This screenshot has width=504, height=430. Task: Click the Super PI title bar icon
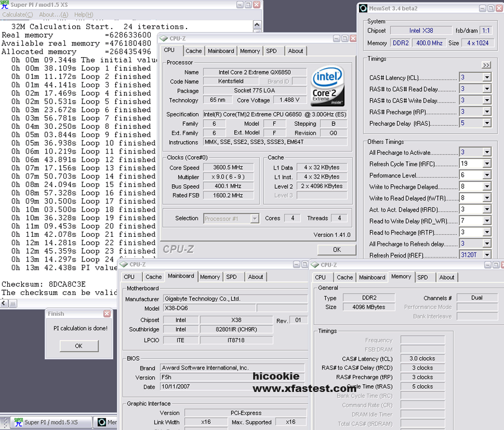pyautogui.click(x=4, y=4)
